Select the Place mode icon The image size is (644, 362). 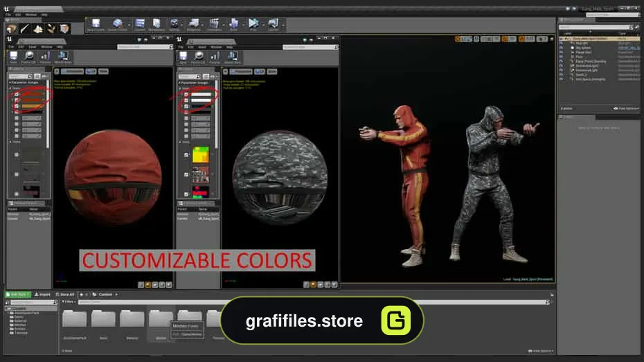[12, 28]
